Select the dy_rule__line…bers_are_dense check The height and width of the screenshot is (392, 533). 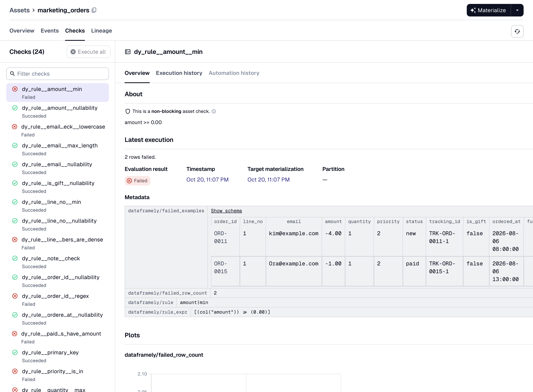58,243
